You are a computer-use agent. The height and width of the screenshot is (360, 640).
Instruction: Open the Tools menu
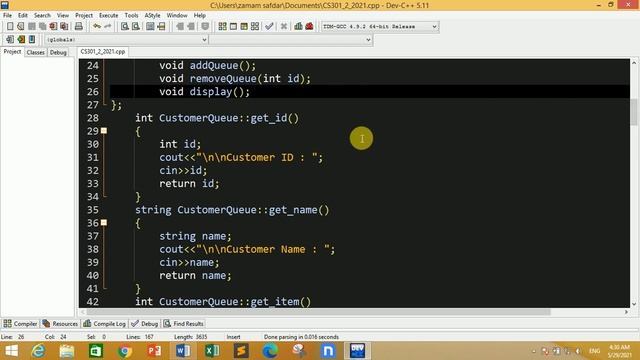click(x=131, y=16)
